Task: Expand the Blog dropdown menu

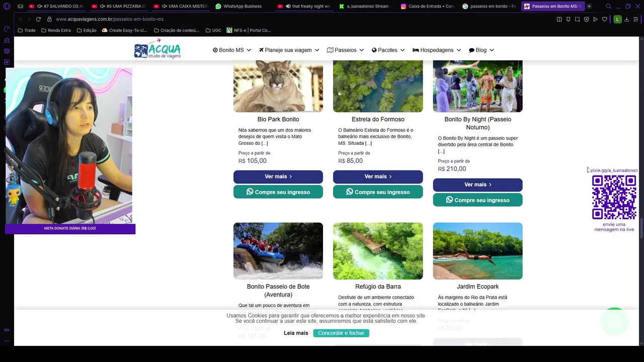Action: (x=481, y=50)
